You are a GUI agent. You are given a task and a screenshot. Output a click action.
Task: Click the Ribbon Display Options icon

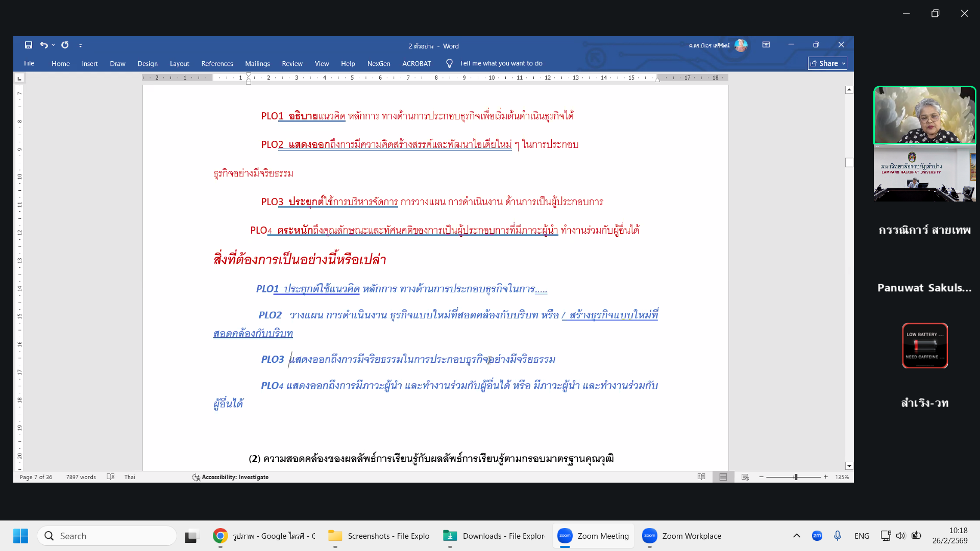tap(766, 45)
